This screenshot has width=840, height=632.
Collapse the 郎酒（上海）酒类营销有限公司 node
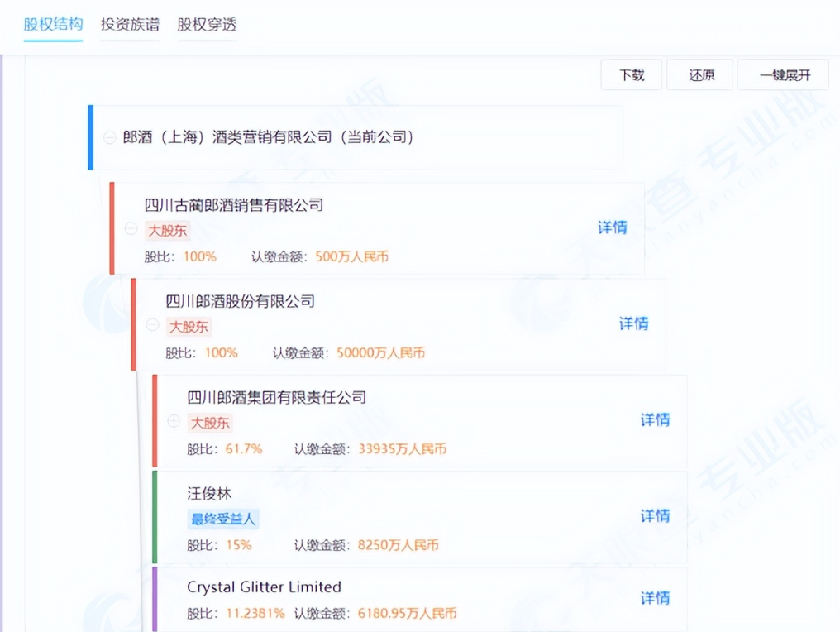[x=110, y=137]
